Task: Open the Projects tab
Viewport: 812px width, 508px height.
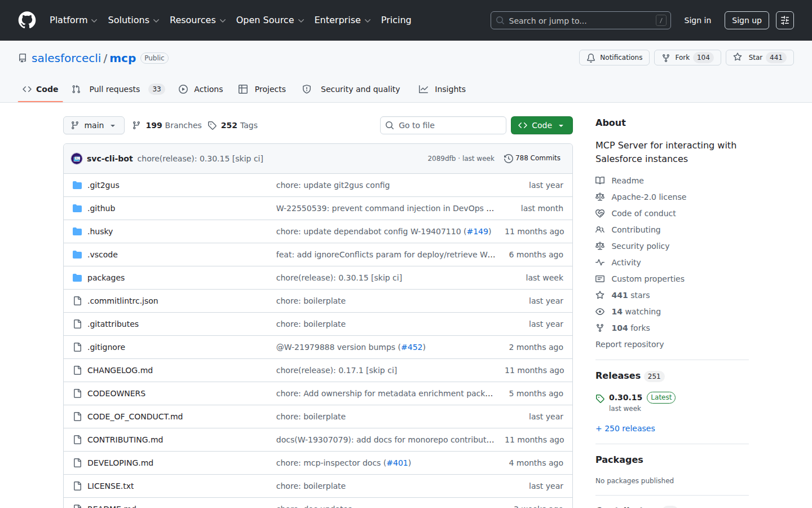Action: coord(262,89)
